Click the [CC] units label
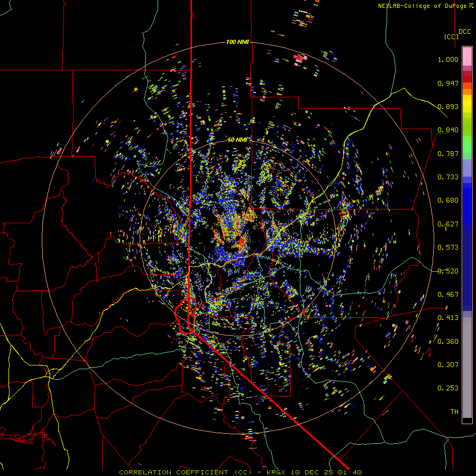The width and height of the screenshot is (476, 476). tap(451, 36)
